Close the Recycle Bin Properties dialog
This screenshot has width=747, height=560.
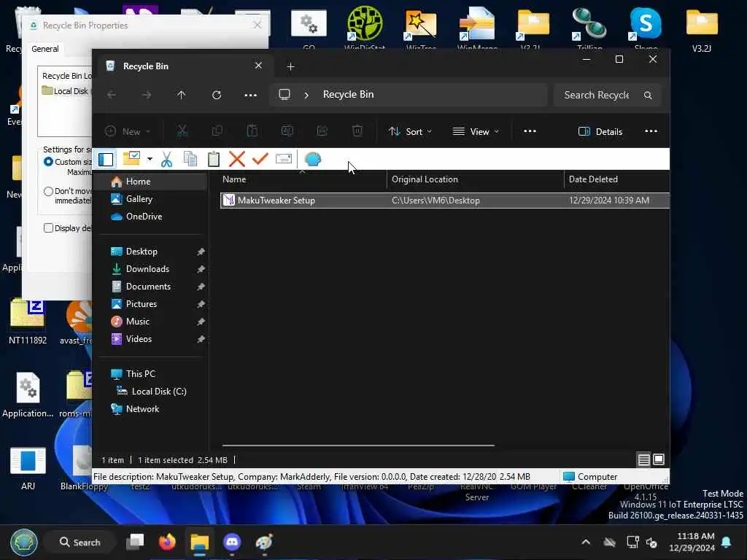tap(258, 25)
